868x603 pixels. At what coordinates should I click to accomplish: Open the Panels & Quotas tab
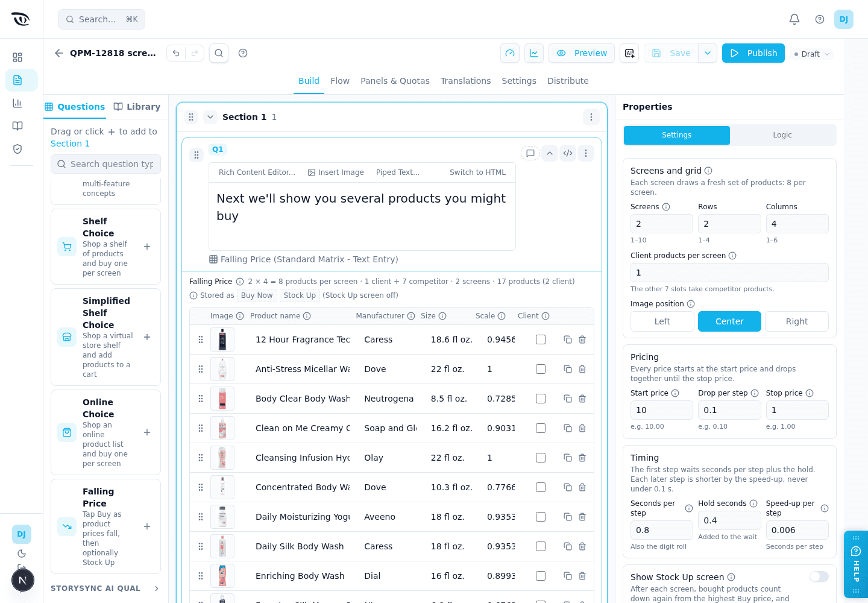tap(395, 81)
